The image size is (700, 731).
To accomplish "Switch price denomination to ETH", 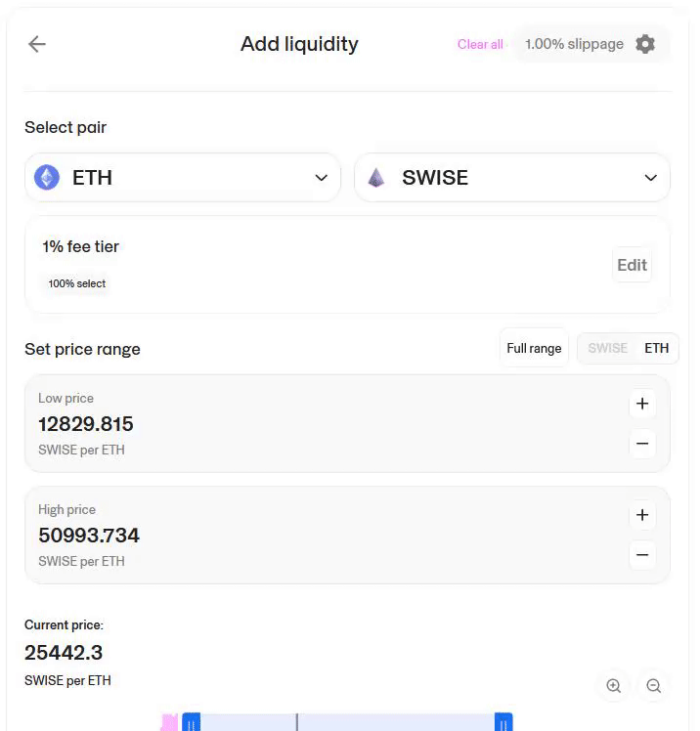I will click(x=657, y=349).
